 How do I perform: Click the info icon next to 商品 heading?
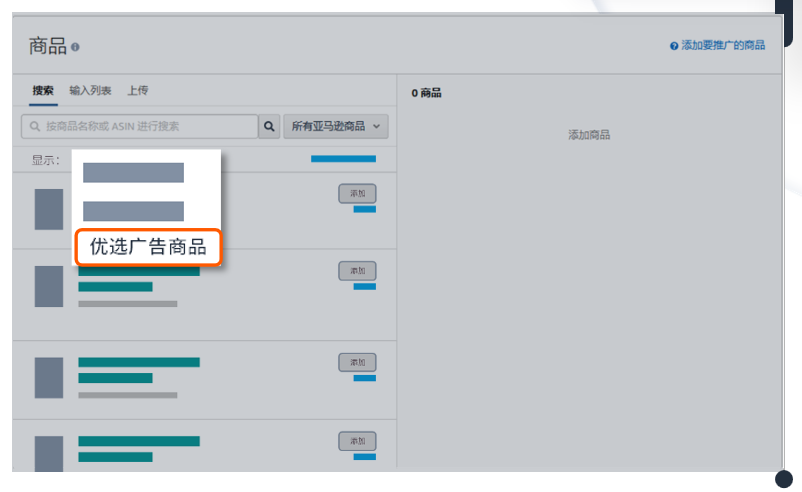click(75, 47)
